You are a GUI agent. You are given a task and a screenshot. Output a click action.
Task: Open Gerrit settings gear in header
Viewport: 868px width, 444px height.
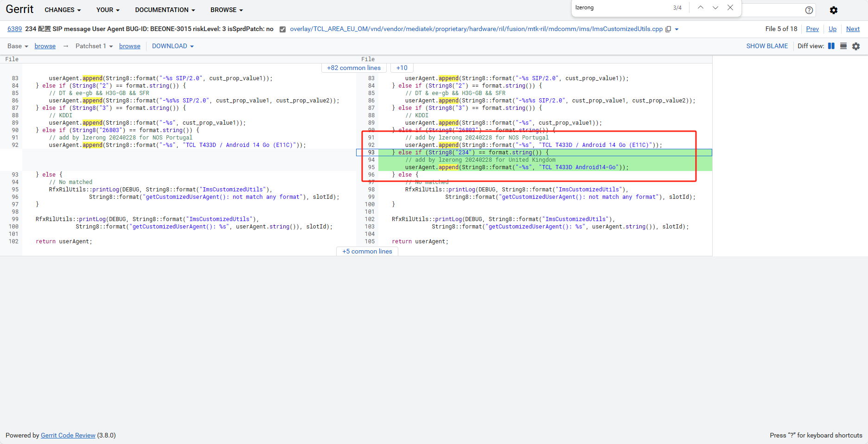[x=834, y=10]
